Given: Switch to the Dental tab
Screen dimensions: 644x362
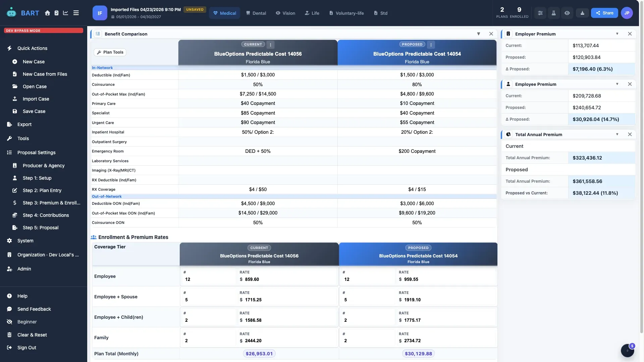Looking at the screenshot, I should [256, 13].
